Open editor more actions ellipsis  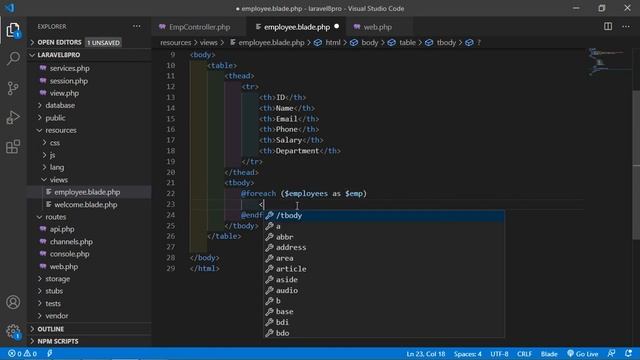[626, 27]
